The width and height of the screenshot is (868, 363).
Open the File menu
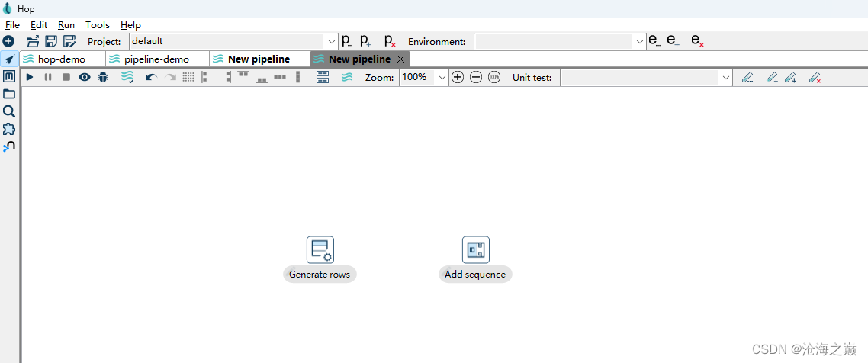pos(12,25)
